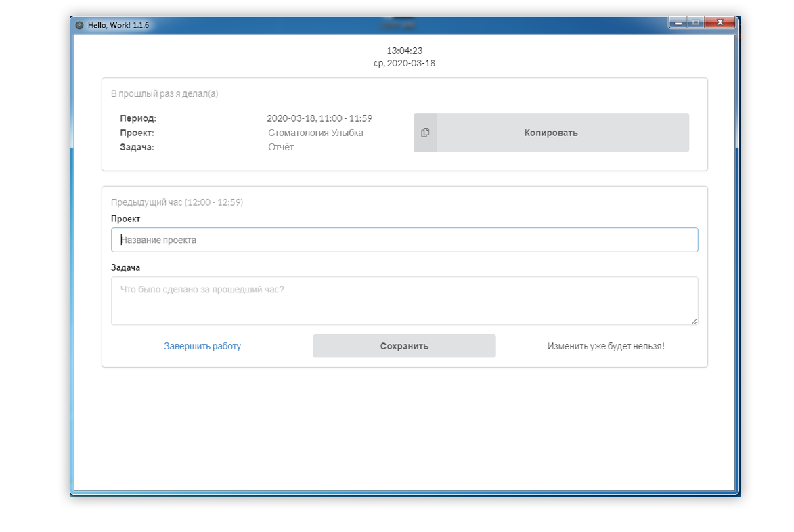
Task: Click the textarea resize handle corner
Action: [x=694, y=321]
